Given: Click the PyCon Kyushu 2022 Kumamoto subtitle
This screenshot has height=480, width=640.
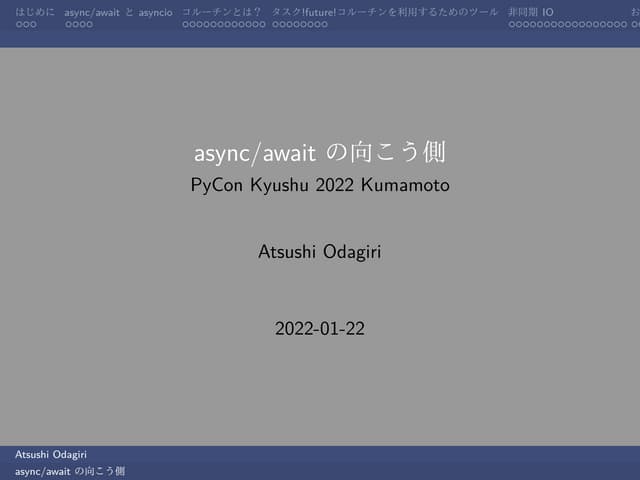Looking at the screenshot, I should click(x=319, y=185).
